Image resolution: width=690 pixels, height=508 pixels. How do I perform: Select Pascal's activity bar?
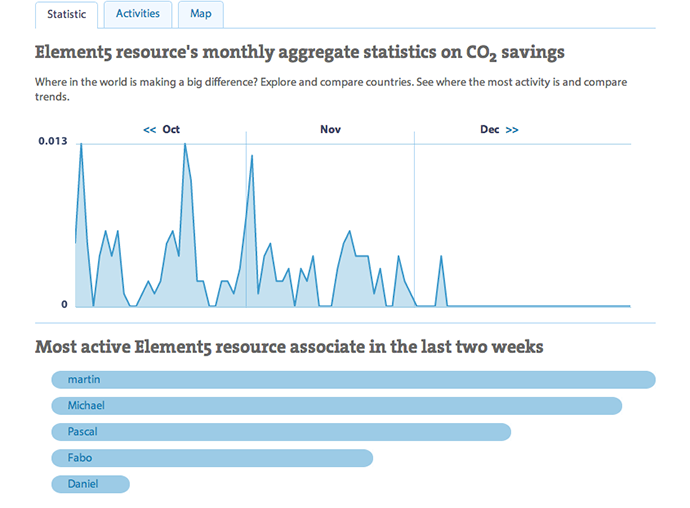point(281,432)
